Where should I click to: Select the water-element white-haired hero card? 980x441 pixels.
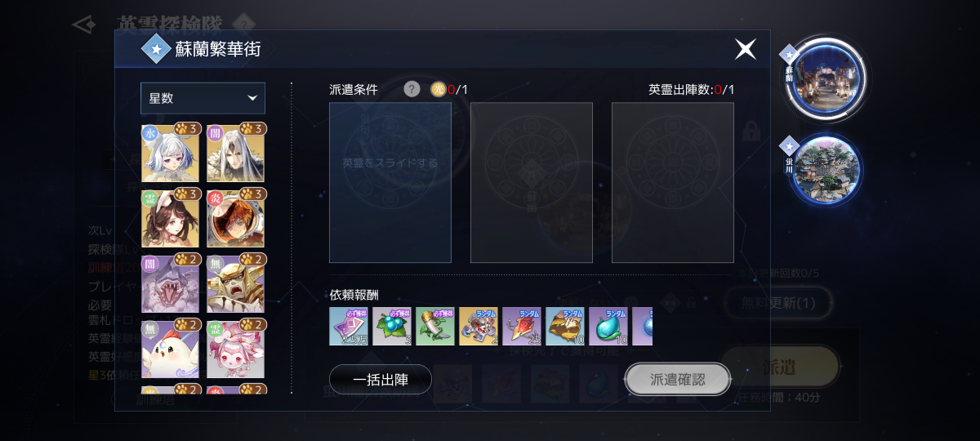pos(170,153)
